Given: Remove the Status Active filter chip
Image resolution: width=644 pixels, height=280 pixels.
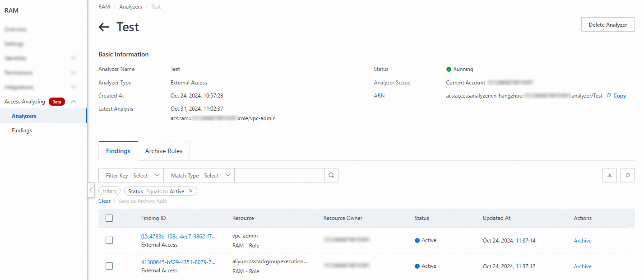Looking at the screenshot, I should click(191, 191).
